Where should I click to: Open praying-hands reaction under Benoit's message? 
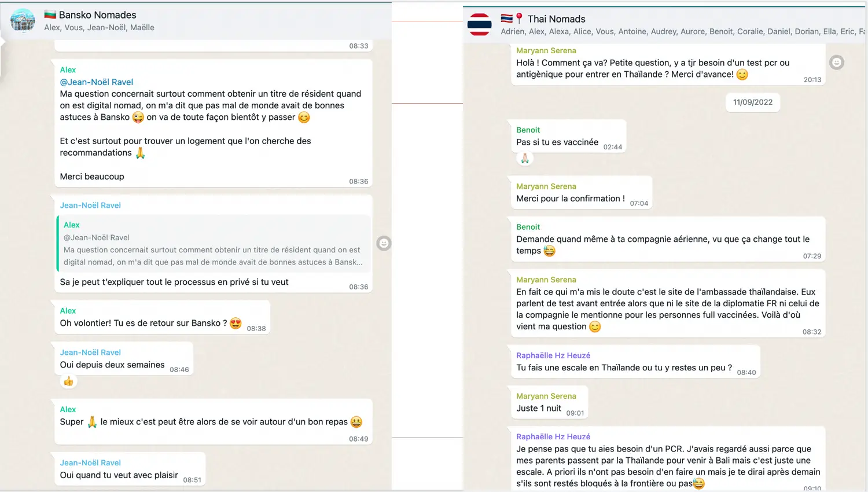(524, 159)
